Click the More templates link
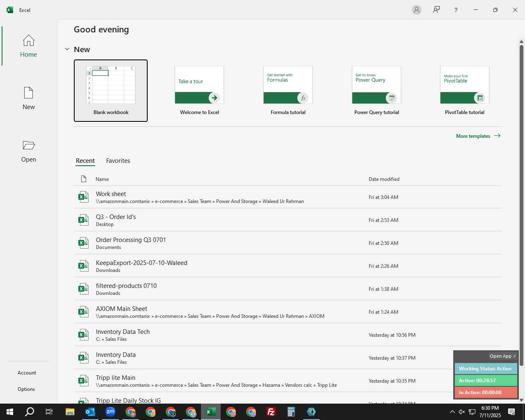The width and height of the screenshot is (525, 420). point(478,136)
